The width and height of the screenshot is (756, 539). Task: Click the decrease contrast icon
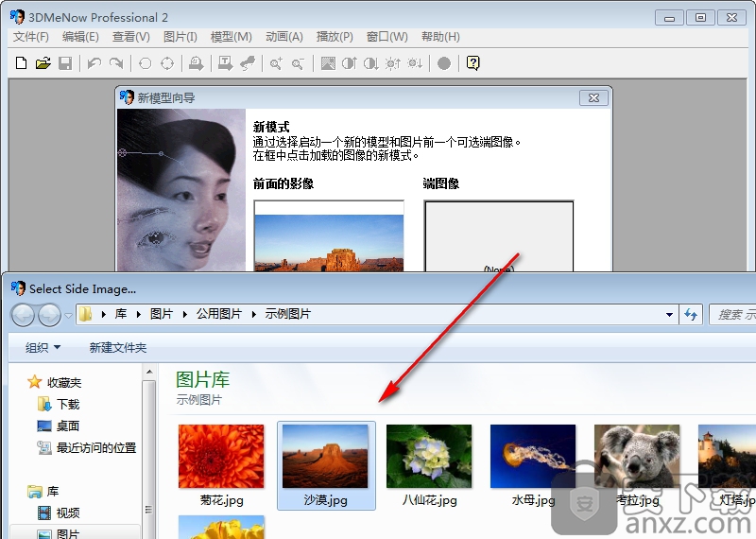coord(371,63)
